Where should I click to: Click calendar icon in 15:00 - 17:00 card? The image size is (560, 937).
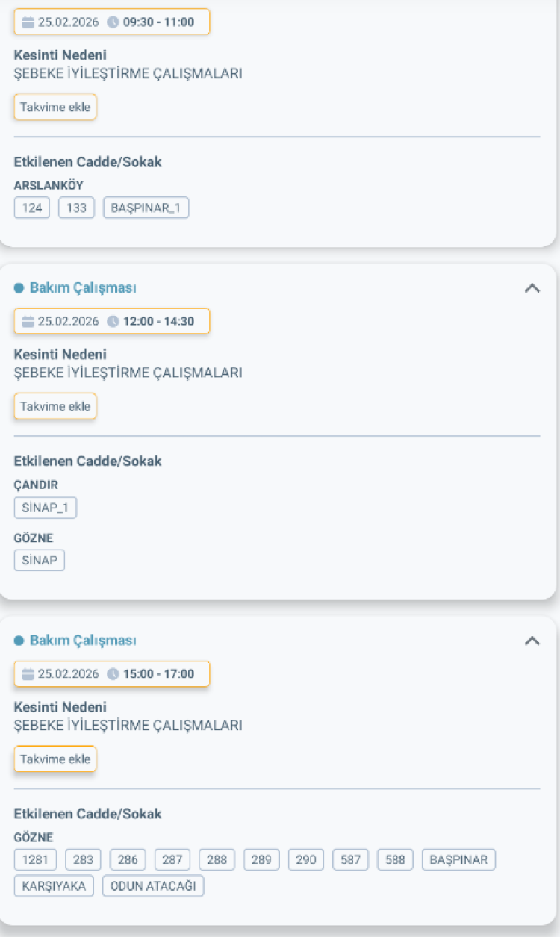point(28,674)
